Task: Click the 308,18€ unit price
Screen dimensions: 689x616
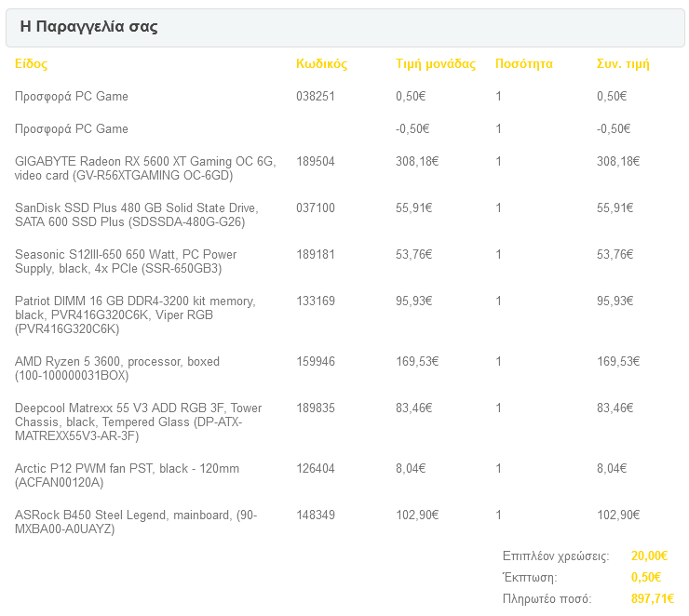Action: 417,161
